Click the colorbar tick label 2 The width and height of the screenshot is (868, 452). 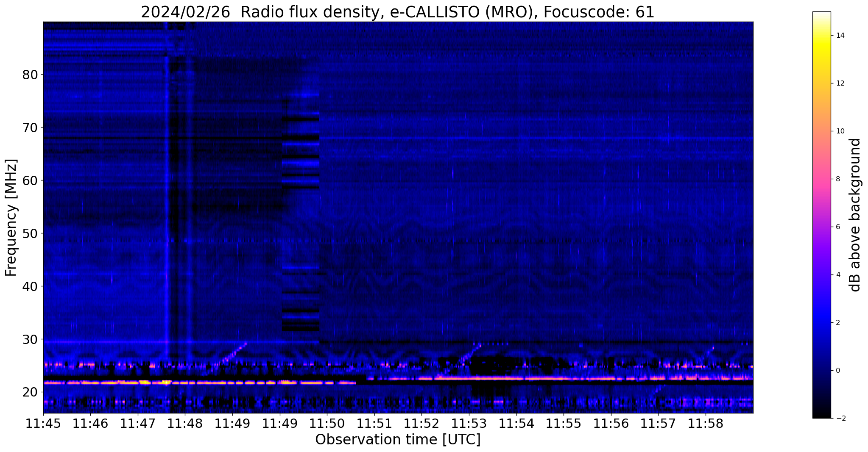coord(837,323)
